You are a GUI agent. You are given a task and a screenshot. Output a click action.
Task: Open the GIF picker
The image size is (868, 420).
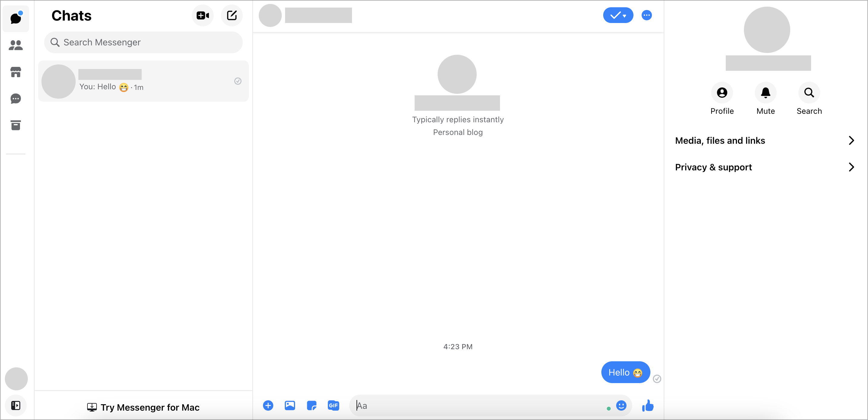(333, 405)
